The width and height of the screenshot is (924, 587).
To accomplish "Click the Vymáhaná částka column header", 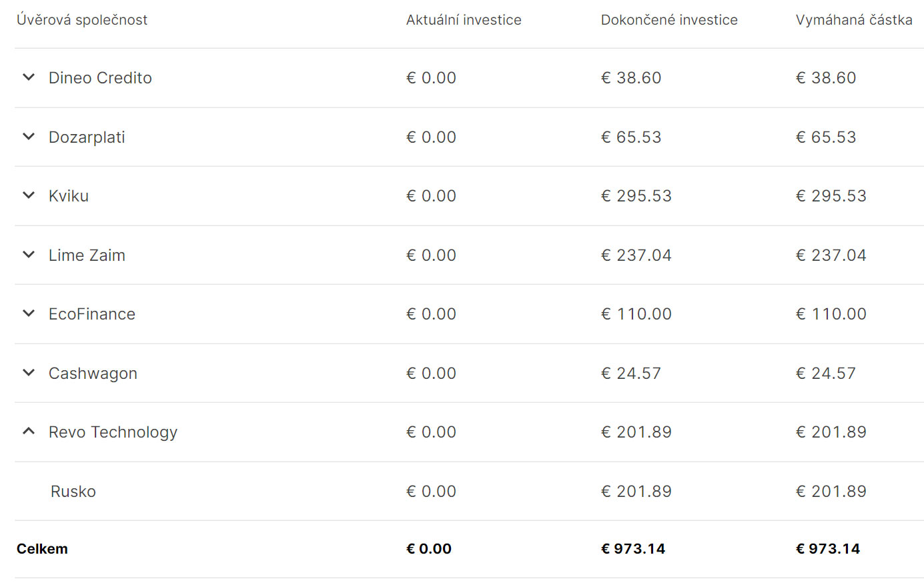I will [x=854, y=20].
